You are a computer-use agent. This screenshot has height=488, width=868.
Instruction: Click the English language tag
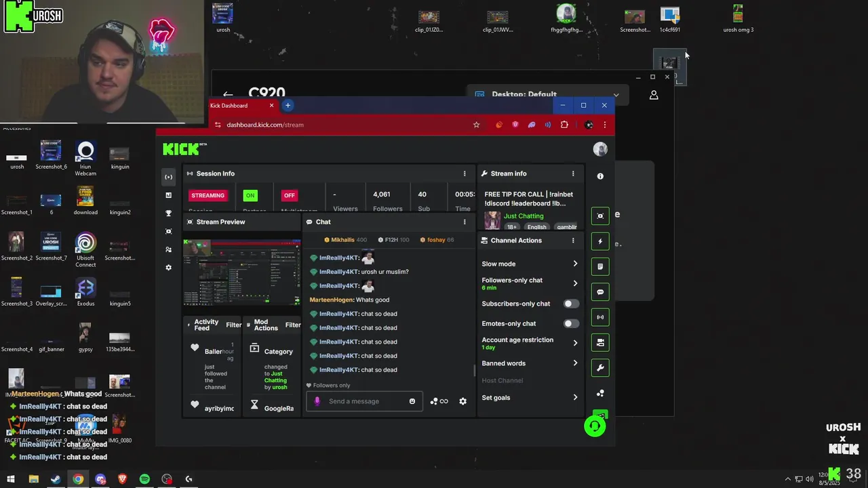click(x=537, y=227)
